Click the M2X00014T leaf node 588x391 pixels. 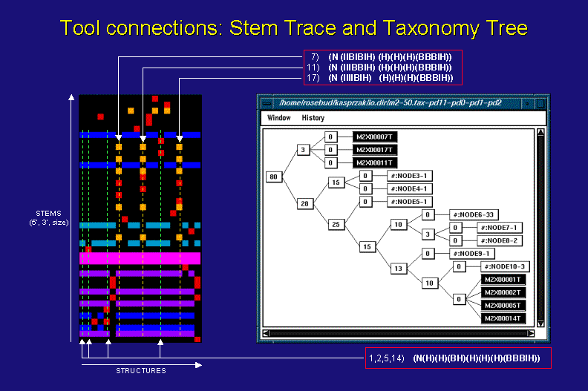coord(503,318)
